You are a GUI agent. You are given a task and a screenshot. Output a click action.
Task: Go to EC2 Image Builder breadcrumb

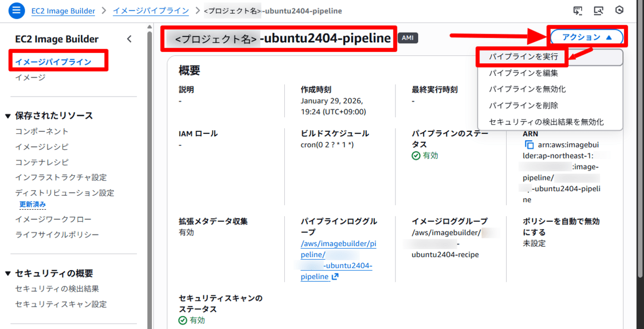pos(63,11)
